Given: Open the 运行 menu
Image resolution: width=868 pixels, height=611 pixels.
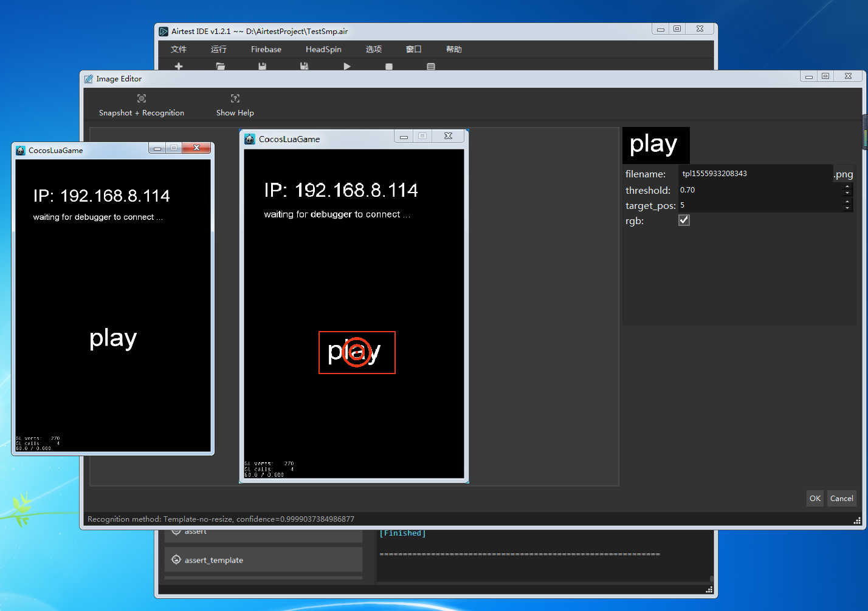Looking at the screenshot, I should 219,49.
